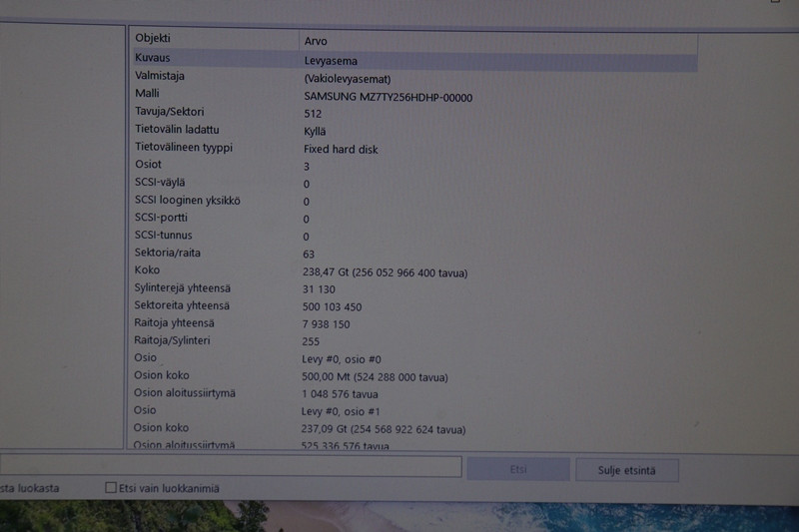Select the Raitoja/Sylinteri row
Image resolution: width=799 pixels, height=532 pixels.
(x=414, y=340)
